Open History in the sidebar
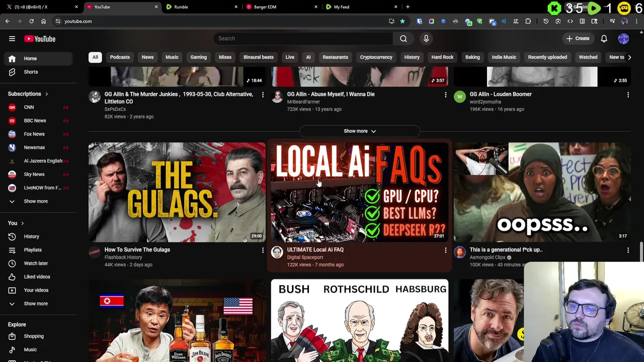This screenshot has width=644, height=362. [38, 236]
